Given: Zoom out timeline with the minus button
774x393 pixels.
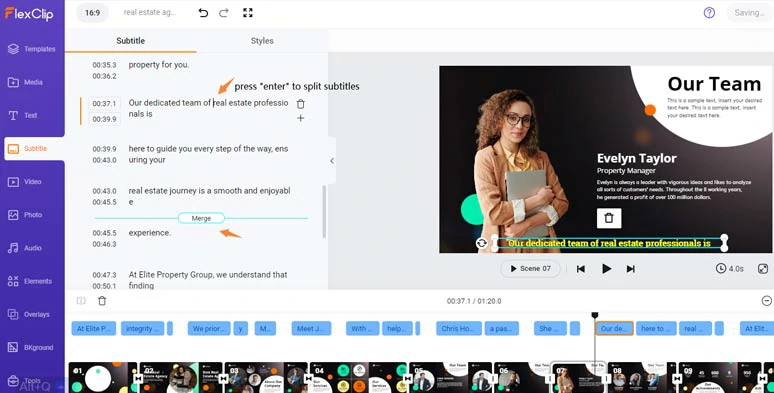Looking at the screenshot, I should 767,301.
